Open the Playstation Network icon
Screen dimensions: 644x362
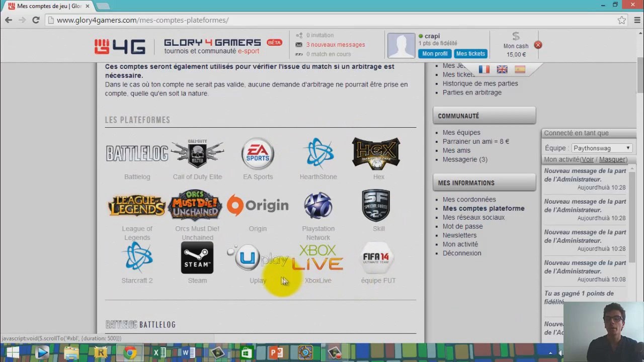(x=318, y=206)
